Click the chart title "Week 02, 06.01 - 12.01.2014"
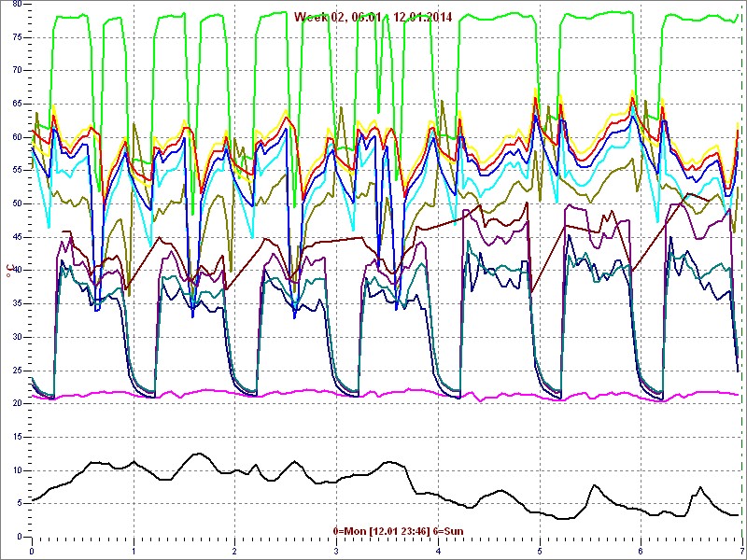Viewport: 747px width, 560px height. tap(373, 16)
